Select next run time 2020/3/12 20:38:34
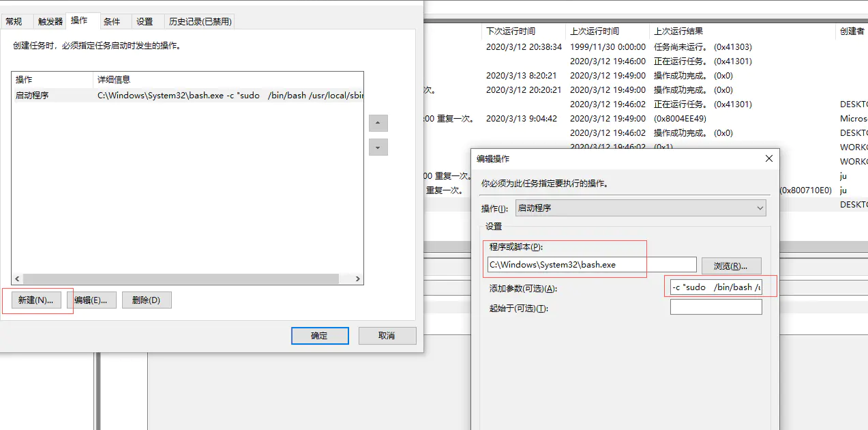The image size is (868, 430). coord(524,47)
